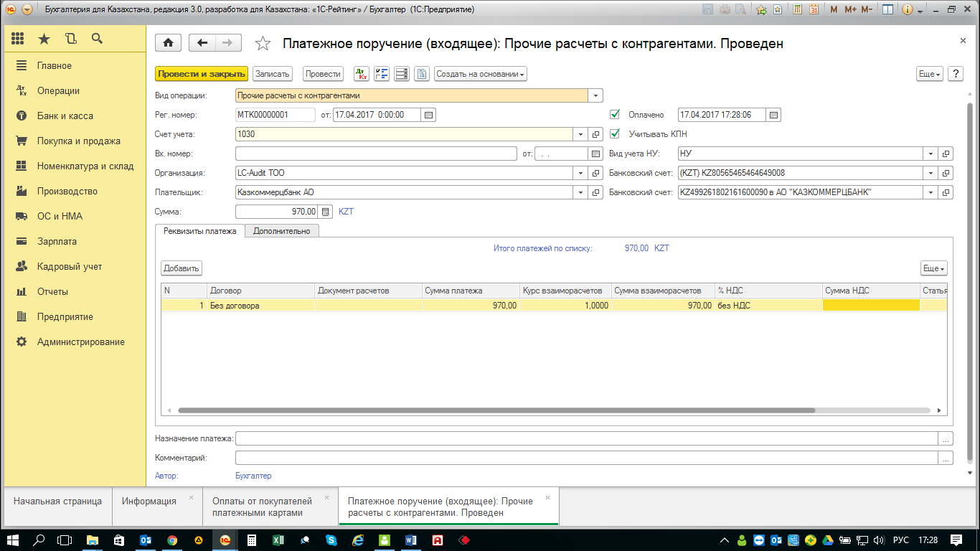The image size is (980, 551).
Task: Open Chrome from the Windows taskbar
Action: click(x=172, y=540)
